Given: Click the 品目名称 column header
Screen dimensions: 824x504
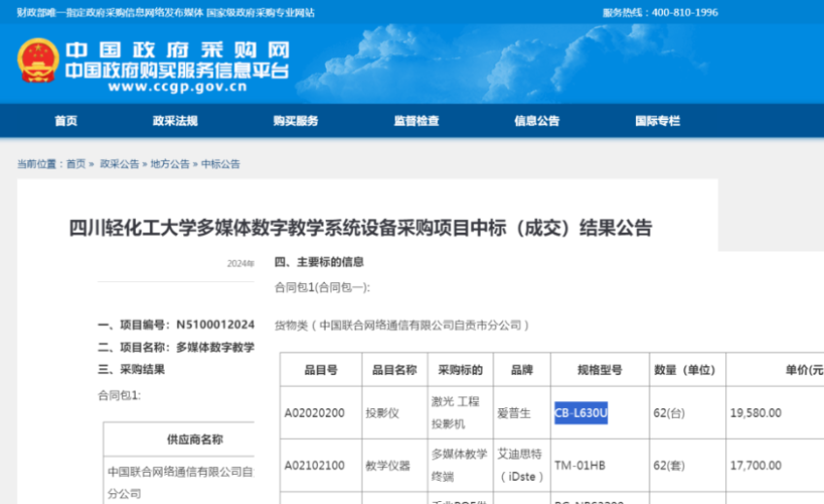Looking at the screenshot, I should [395, 370].
